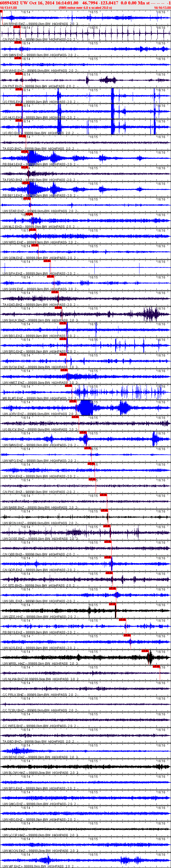Select the UW.EPH.EHZ station label

[x=13, y=274]
